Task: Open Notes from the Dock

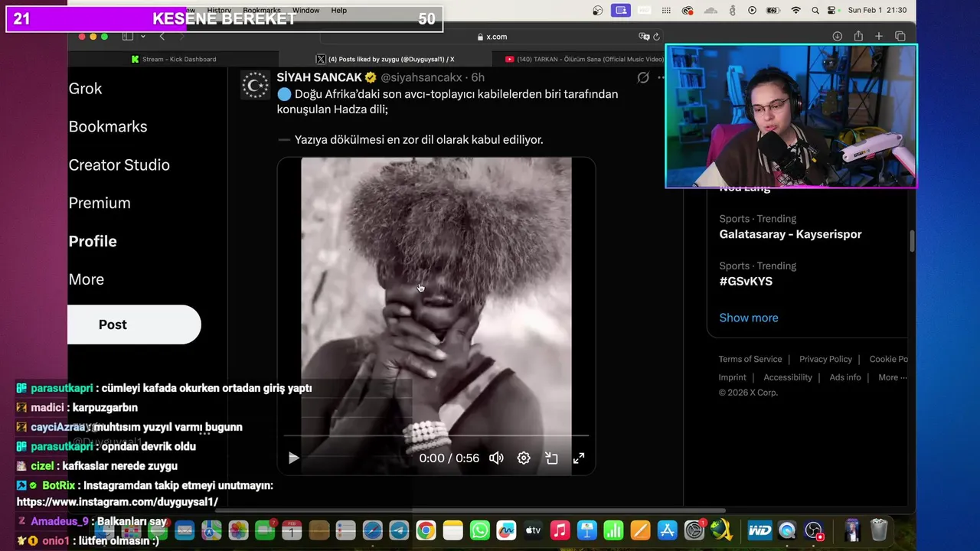Action: [x=453, y=530]
